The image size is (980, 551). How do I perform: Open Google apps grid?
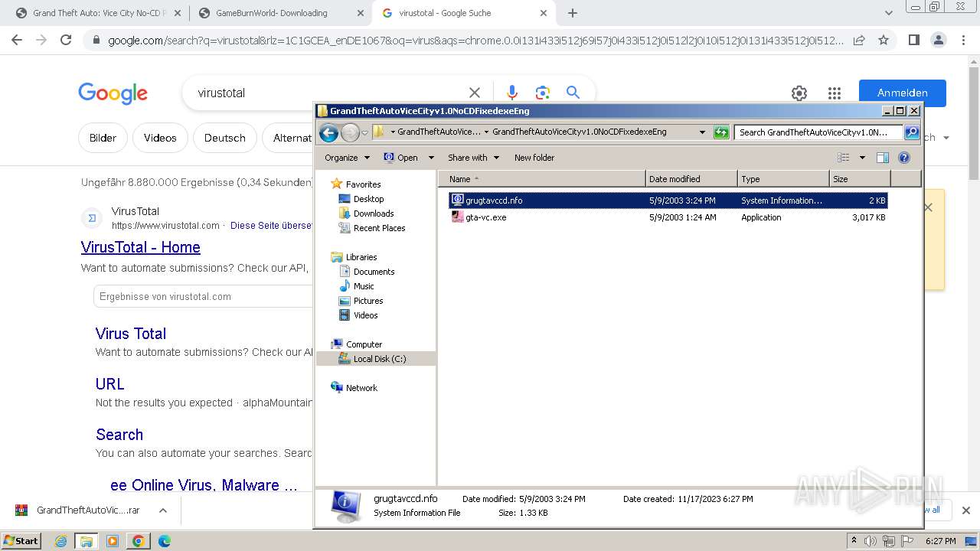835,93
